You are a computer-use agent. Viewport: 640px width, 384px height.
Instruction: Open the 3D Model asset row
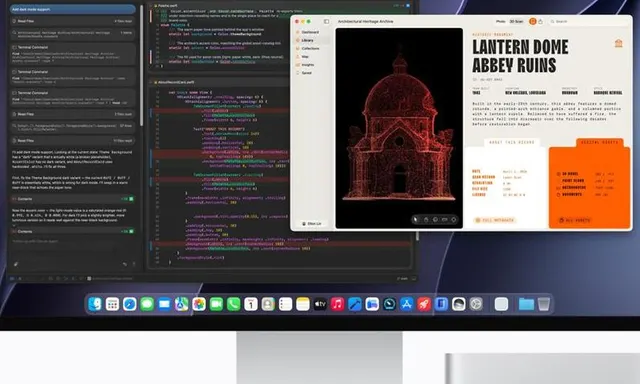click(586, 174)
